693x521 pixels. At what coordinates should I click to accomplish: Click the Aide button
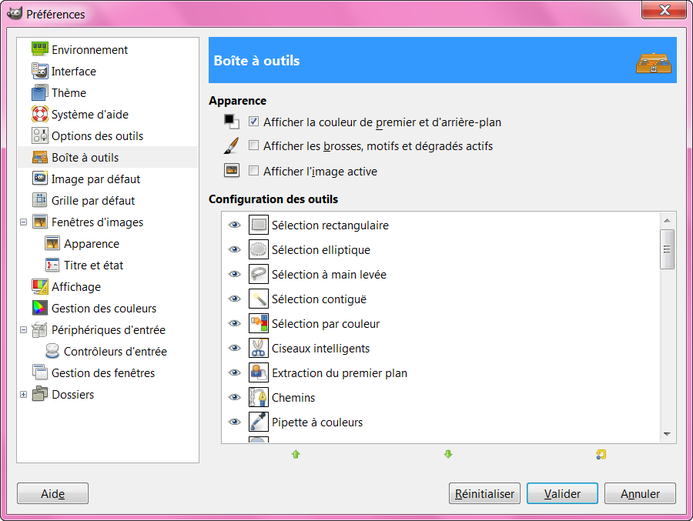[53, 493]
